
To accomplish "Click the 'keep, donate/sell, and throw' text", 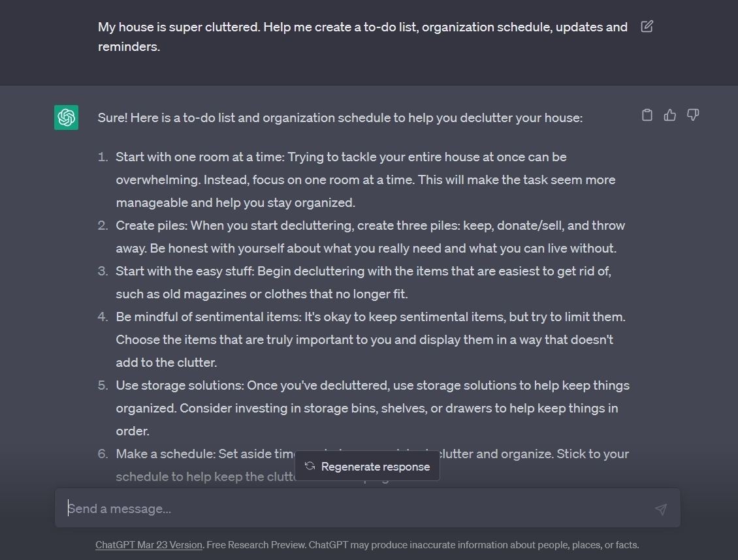I will 543,225.
